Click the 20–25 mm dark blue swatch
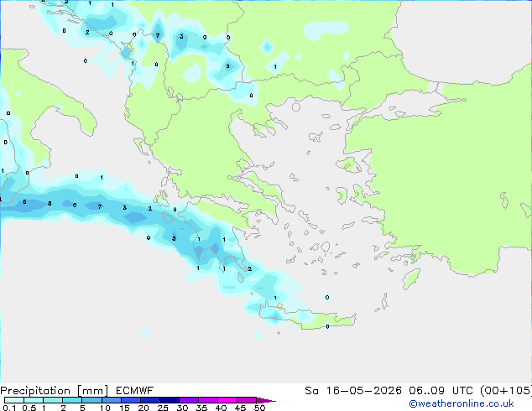Image resolution: width=532 pixels, height=411 pixels. point(150,400)
